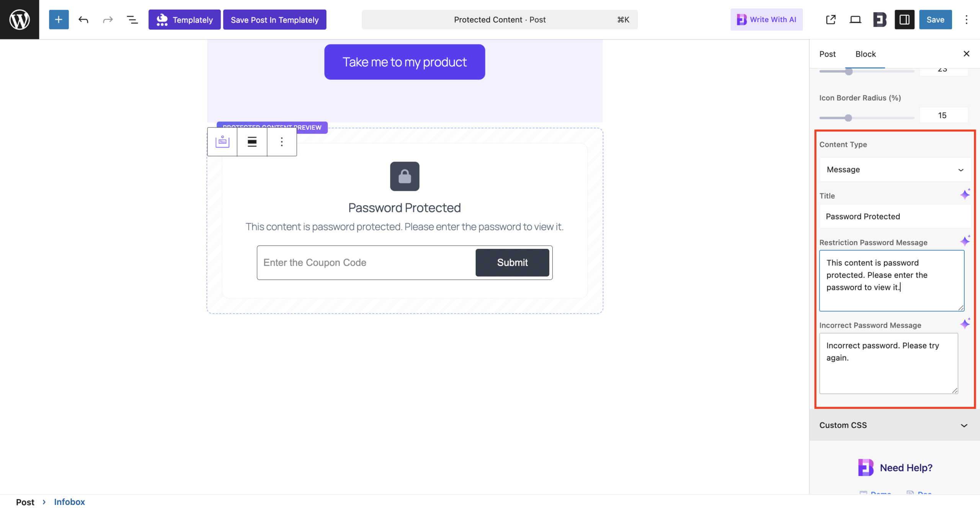
Task: Save the post
Action: [935, 20]
